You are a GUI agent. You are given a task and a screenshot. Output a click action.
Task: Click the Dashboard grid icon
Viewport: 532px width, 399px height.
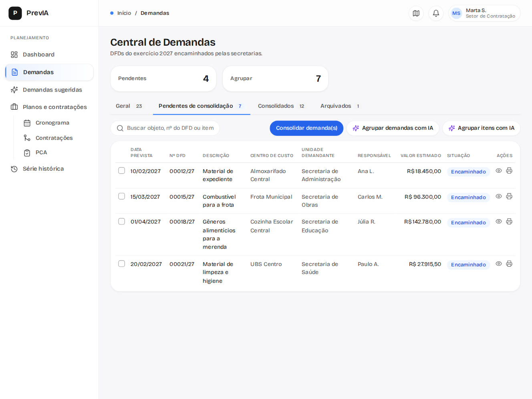click(14, 54)
